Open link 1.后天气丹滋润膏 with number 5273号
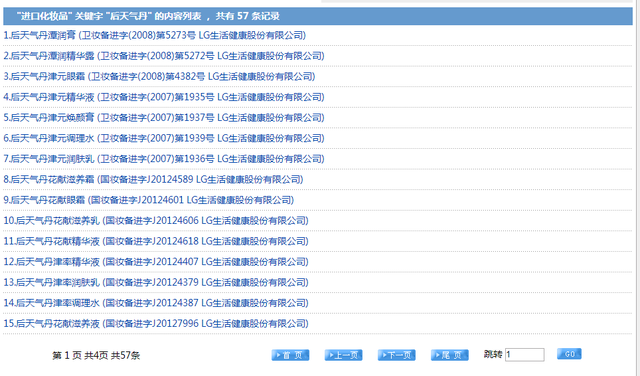This screenshot has height=376, width=640. (155, 36)
